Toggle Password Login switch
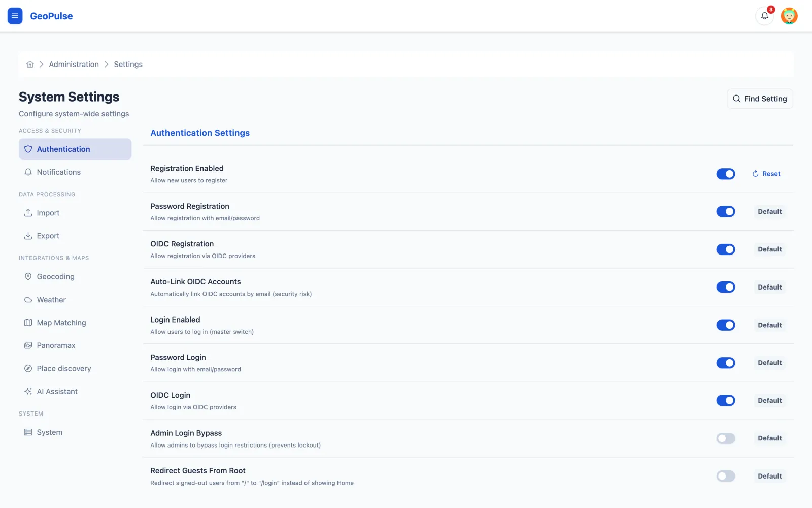812x508 pixels. (x=726, y=363)
